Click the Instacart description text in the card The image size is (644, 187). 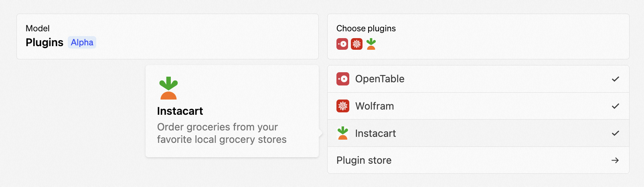(x=222, y=133)
